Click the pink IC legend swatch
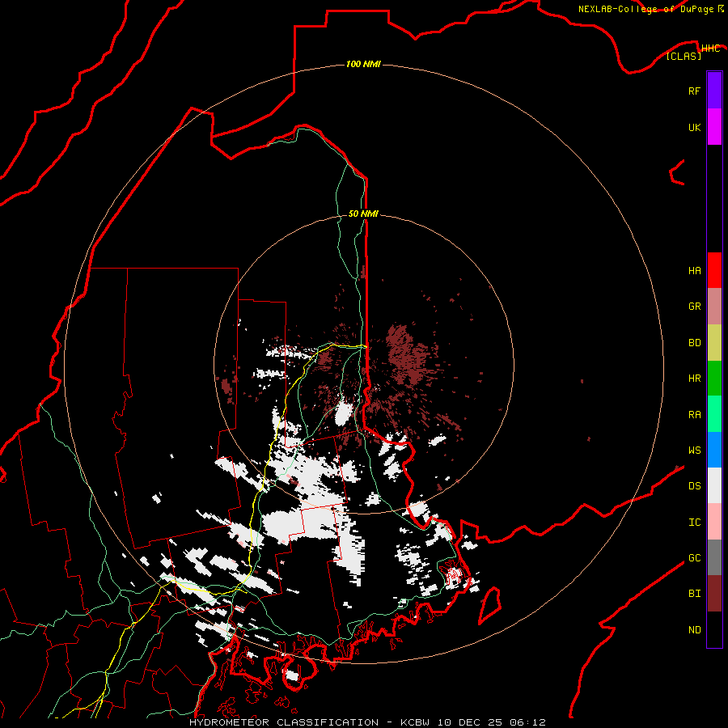Screen dimensions: 728x728 click(714, 522)
